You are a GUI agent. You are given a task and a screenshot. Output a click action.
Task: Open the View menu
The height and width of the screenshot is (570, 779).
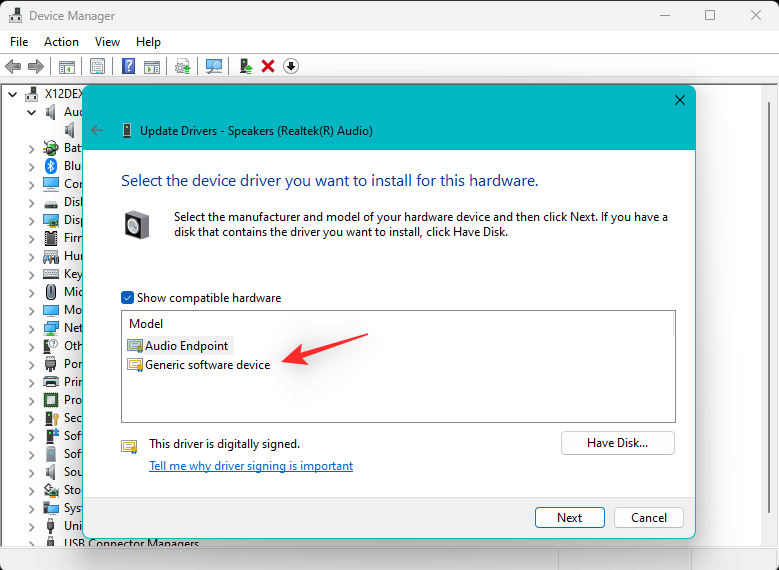(x=107, y=42)
